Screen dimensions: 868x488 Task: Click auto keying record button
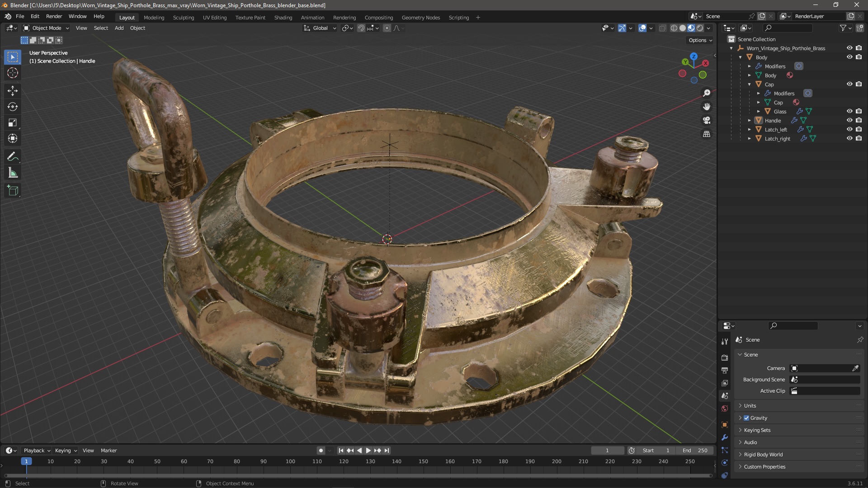tap(321, 450)
